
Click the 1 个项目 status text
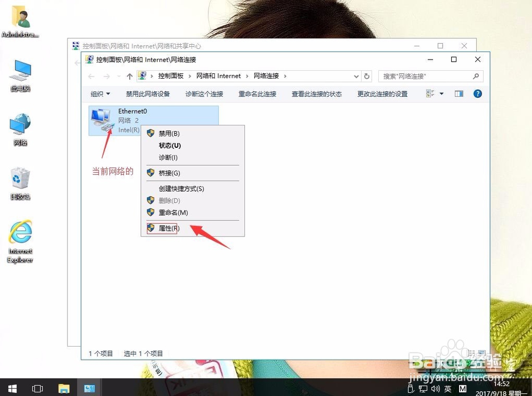[x=101, y=353]
